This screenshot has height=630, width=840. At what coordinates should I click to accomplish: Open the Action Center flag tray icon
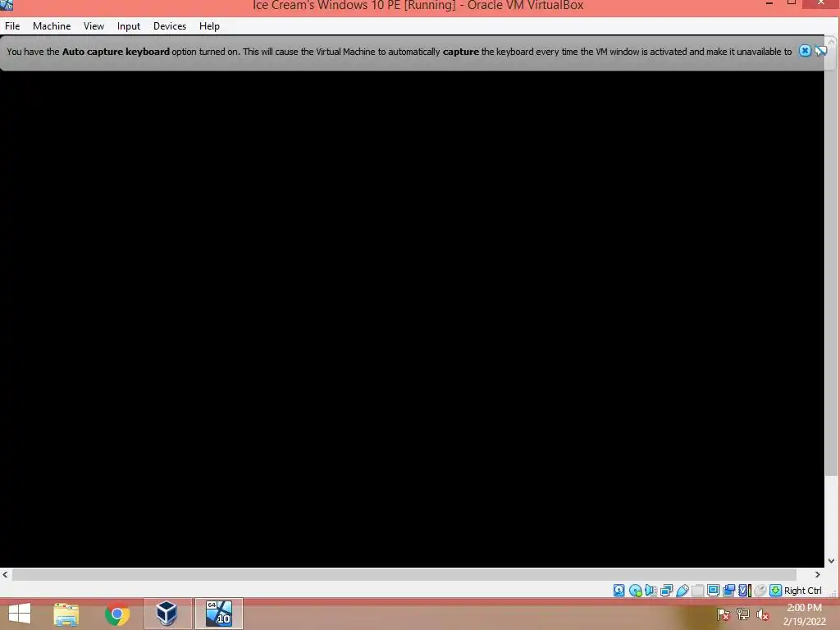(724, 614)
